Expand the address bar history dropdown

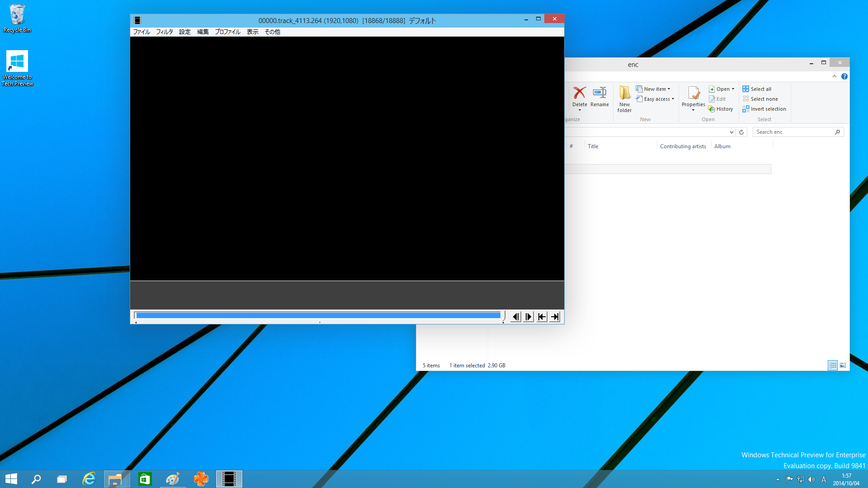tap(731, 132)
